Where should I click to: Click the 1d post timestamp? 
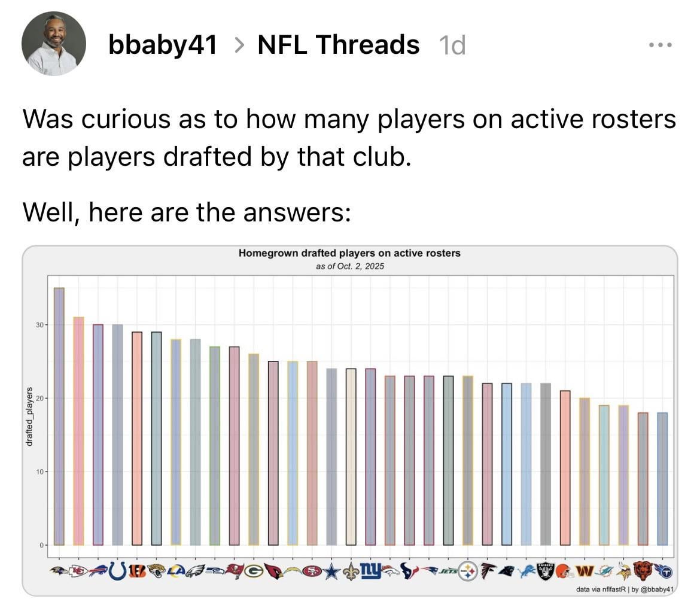[x=452, y=45]
